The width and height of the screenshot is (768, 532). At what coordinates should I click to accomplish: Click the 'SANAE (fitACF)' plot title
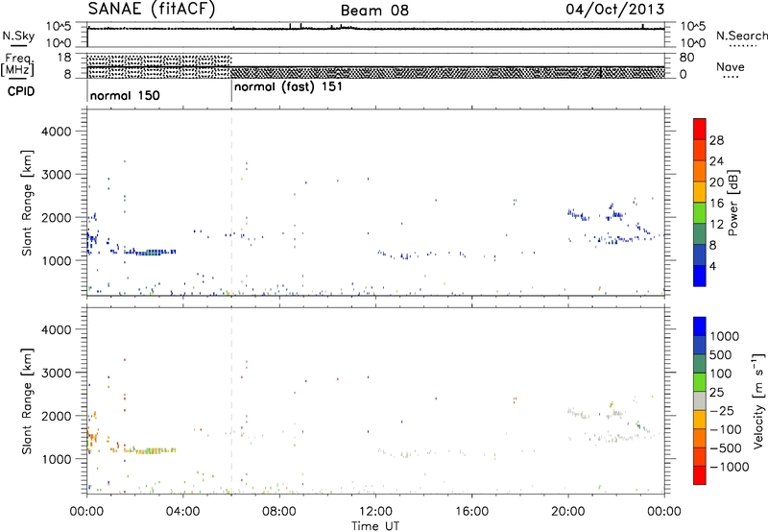click(x=152, y=9)
